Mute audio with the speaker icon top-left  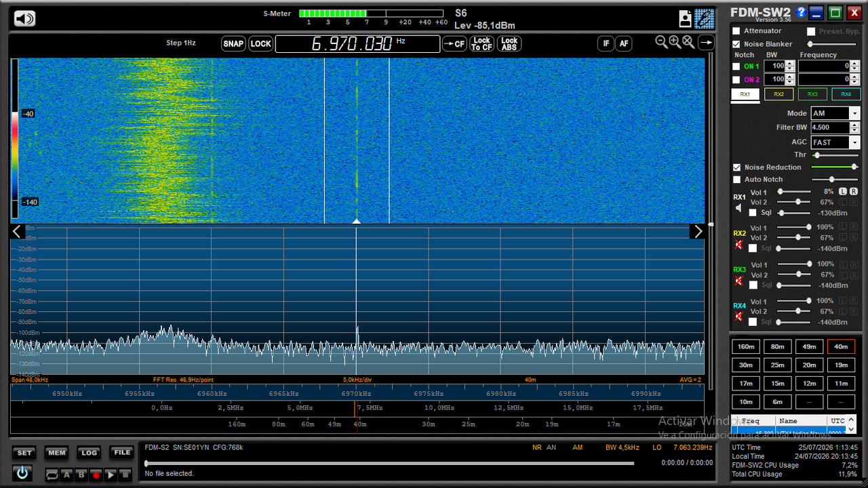tap(24, 19)
